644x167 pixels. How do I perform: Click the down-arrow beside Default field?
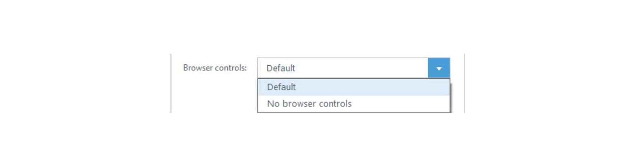tap(439, 68)
